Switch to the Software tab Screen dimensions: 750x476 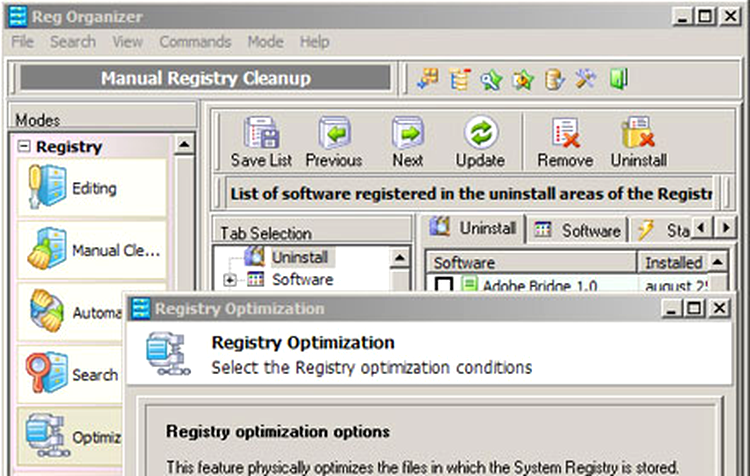pyautogui.click(x=578, y=230)
